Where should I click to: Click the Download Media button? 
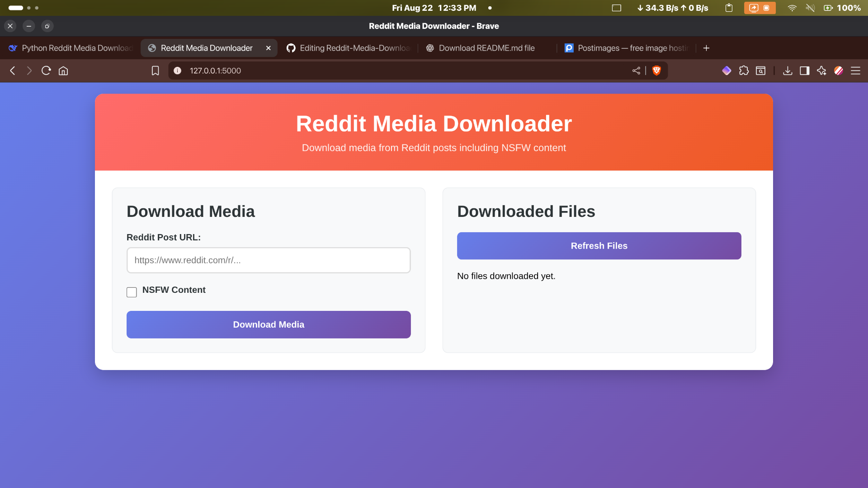click(269, 324)
